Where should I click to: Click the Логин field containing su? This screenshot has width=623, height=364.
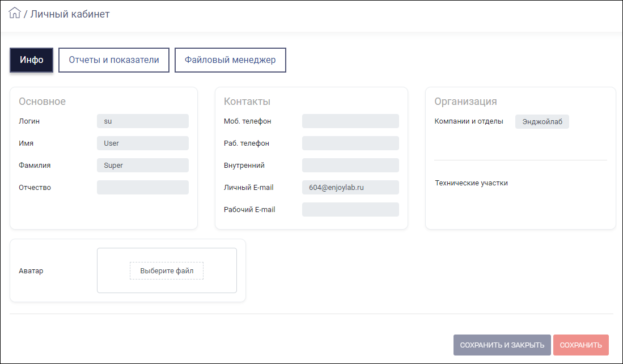click(x=143, y=121)
